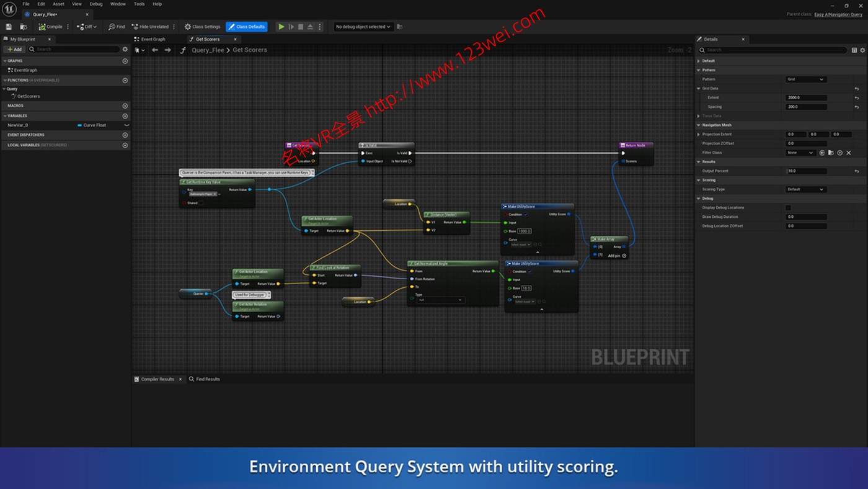868x489 pixels.
Task: Click the Find magnifier icon in the toolbar
Action: pyautogui.click(x=112, y=27)
